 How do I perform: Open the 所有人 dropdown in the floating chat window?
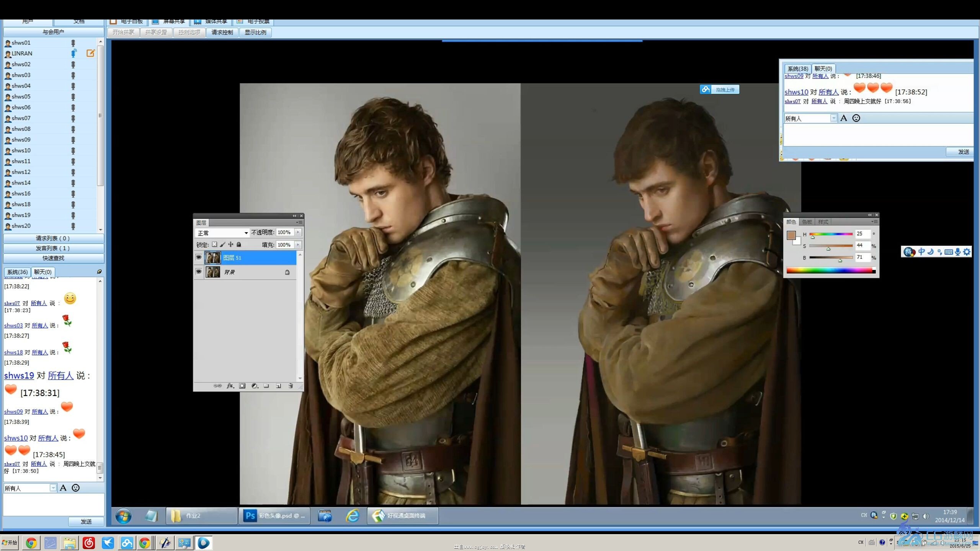(810, 118)
